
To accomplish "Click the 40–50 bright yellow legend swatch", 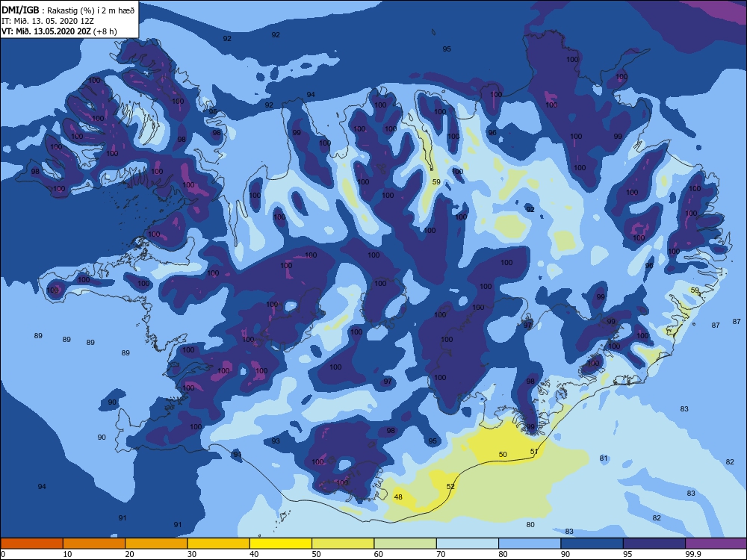I will [x=281, y=544].
